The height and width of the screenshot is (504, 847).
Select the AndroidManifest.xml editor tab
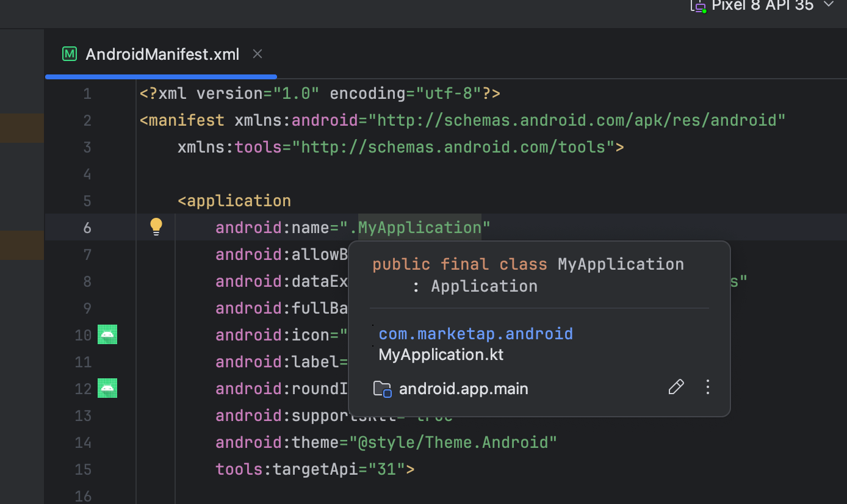tap(162, 54)
